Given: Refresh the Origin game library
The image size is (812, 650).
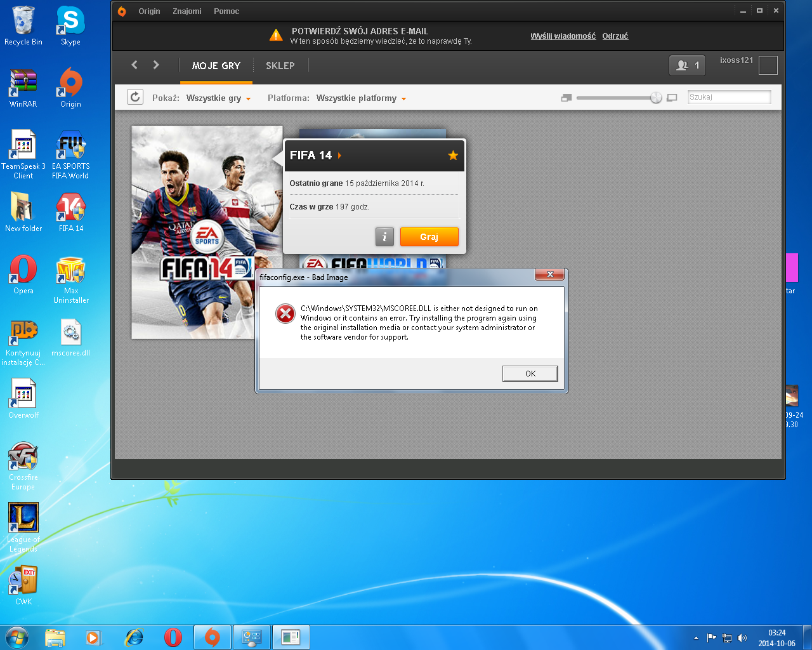Looking at the screenshot, I should [x=135, y=97].
